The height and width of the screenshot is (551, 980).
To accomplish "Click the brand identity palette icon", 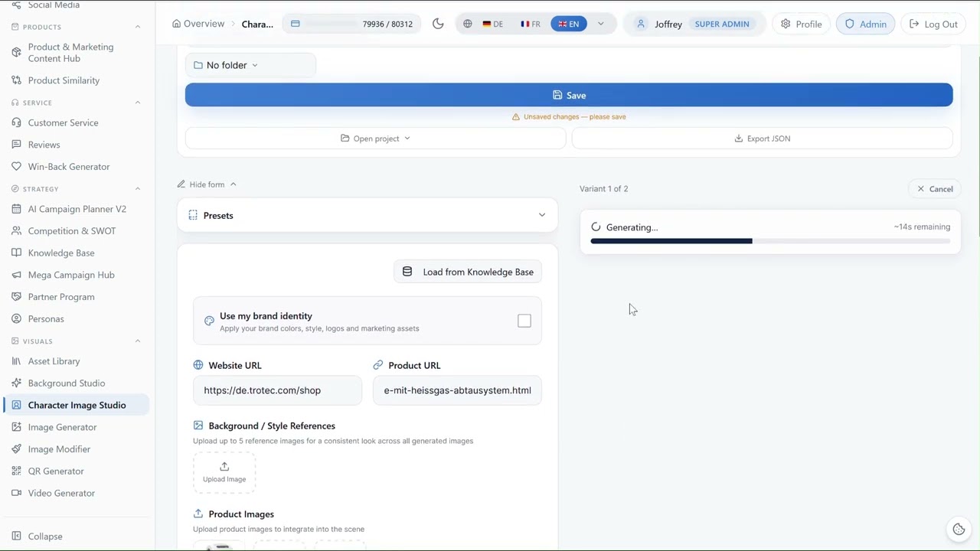I will click(x=209, y=321).
